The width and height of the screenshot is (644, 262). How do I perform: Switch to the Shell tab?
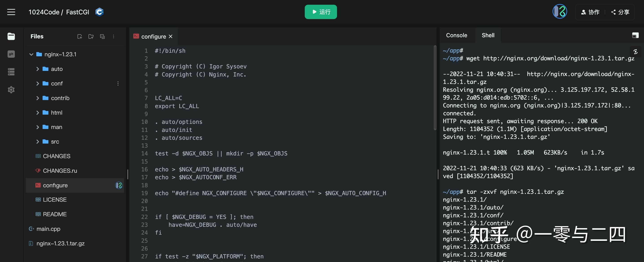488,35
